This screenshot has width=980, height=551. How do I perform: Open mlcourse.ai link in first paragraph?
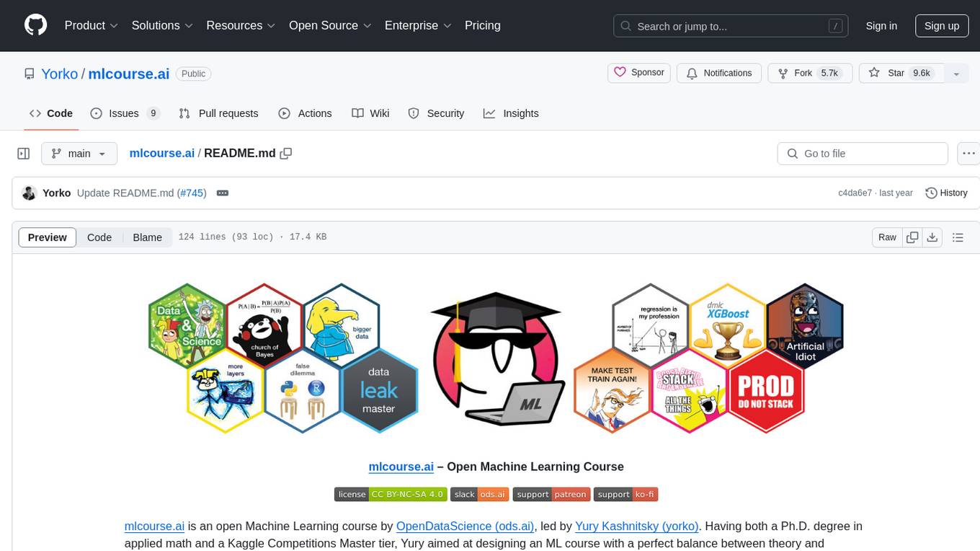click(155, 526)
